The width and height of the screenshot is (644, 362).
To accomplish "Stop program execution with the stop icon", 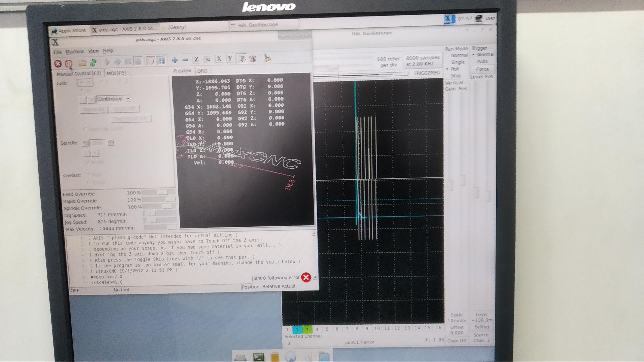I will click(138, 61).
